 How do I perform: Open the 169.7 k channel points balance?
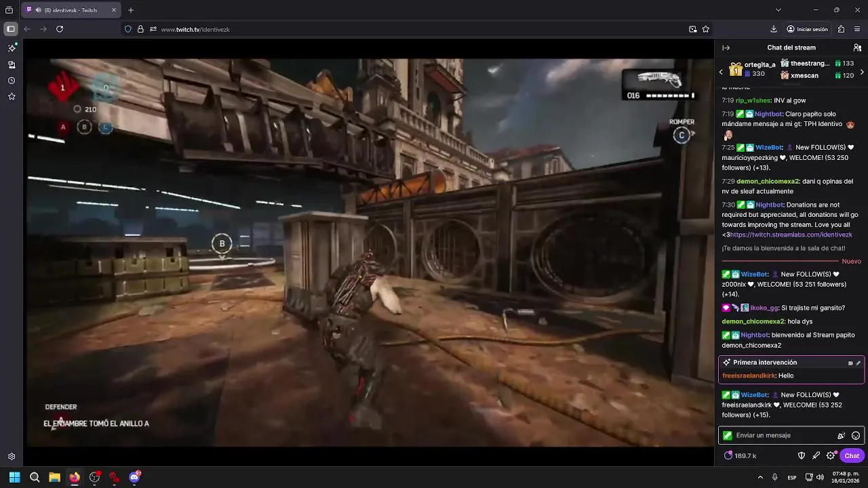click(740, 455)
